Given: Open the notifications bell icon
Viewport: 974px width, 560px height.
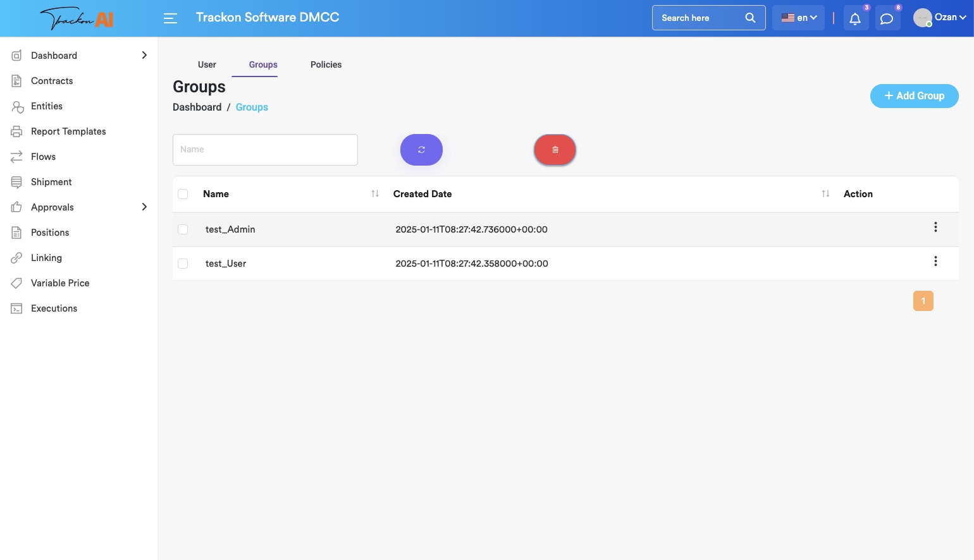Looking at the screenshot, I should 855,18.
